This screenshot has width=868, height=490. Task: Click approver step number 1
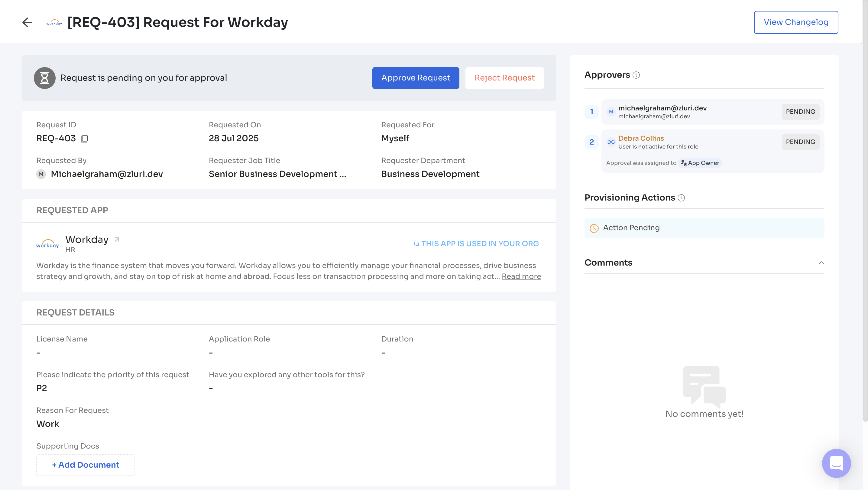coord(591,112)
